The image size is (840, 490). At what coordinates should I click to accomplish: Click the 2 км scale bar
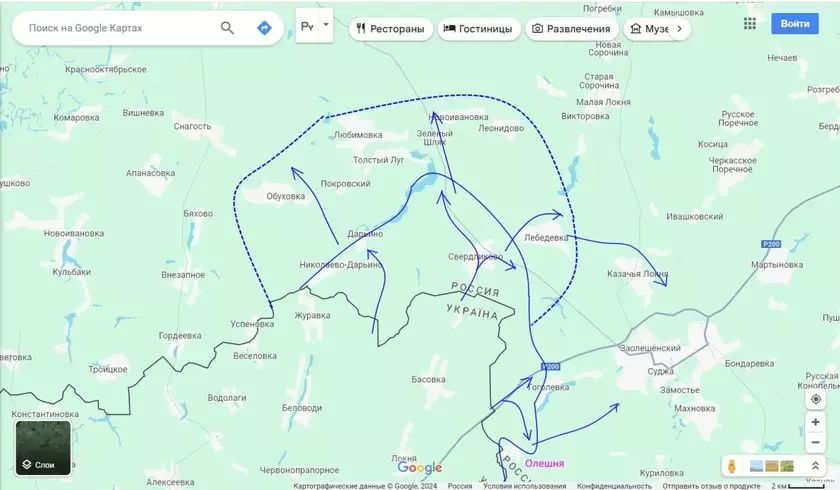coord(804,486)
